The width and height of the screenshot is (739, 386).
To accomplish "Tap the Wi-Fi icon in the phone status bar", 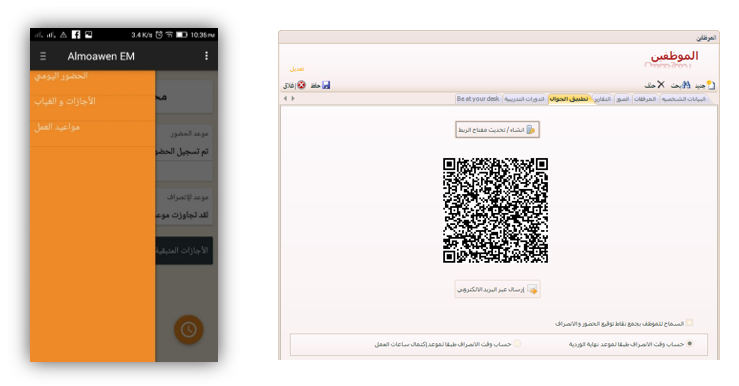I will pyautogui.click(x=169, y=35).
